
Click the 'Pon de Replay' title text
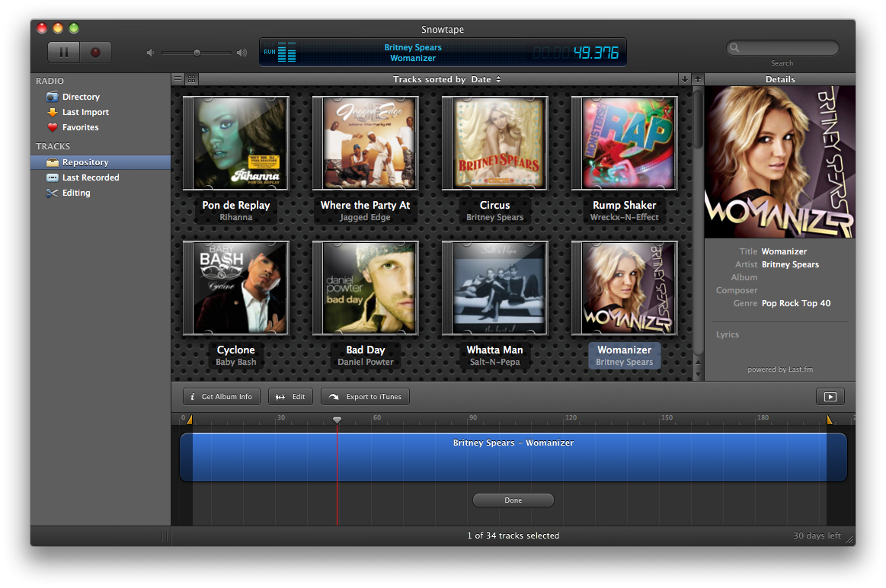point(236,205)
